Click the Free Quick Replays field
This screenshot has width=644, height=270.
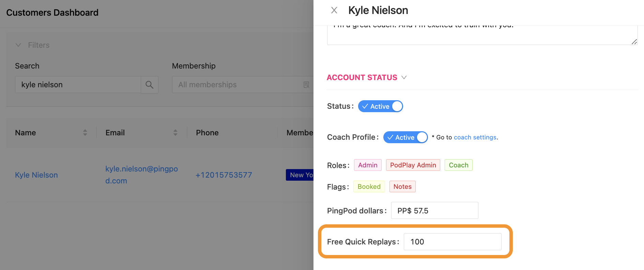tap(452, 242)
